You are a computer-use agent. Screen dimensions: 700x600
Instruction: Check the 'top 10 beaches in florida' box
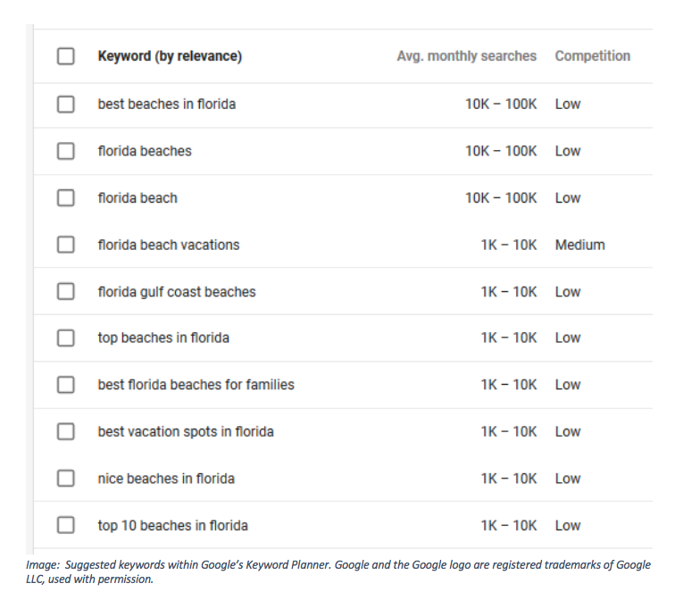(65, 525)
